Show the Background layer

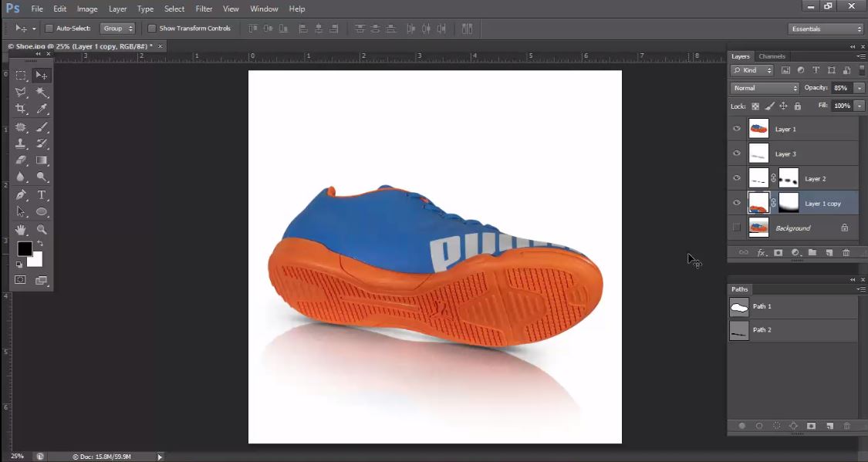pos(737,228)
